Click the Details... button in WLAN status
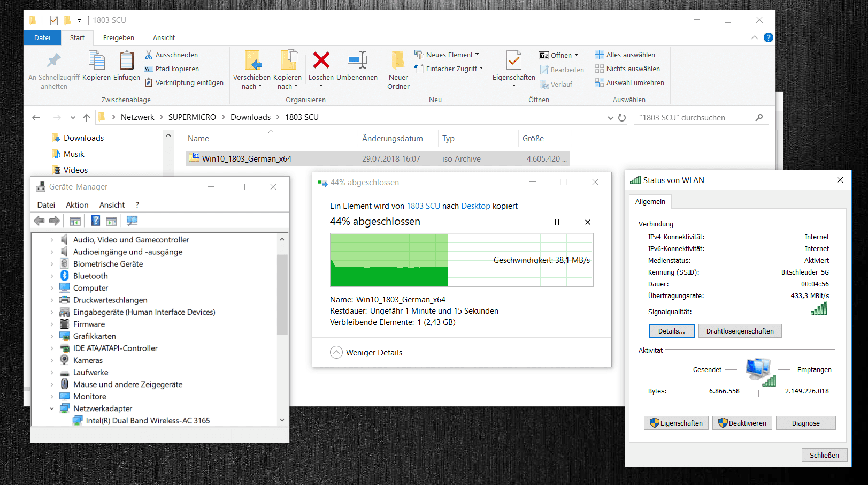The height and width of the screenshot is (485, 868). (672, 331)
